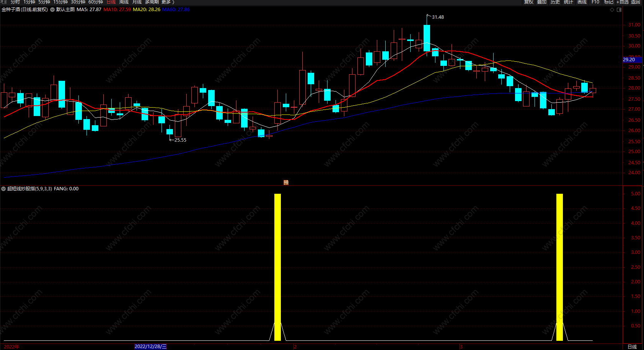
Task: Select the 日线 daily period tab
Action: point(111,2)
